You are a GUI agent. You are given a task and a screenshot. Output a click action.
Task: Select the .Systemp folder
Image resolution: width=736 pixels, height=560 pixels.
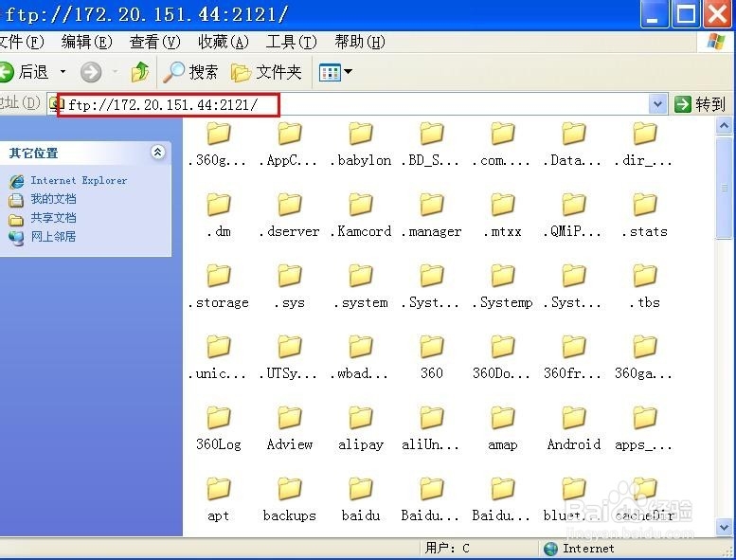[502, 286]
